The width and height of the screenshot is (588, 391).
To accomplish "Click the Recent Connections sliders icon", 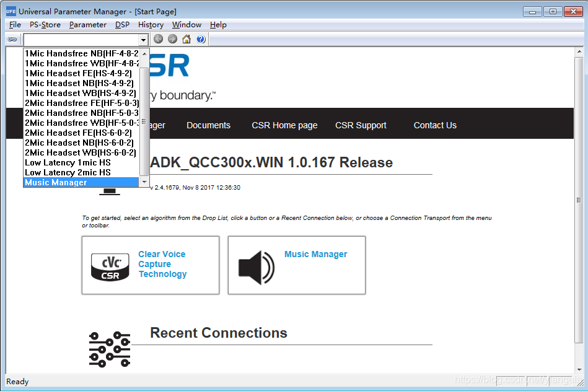I will point(110,349).
